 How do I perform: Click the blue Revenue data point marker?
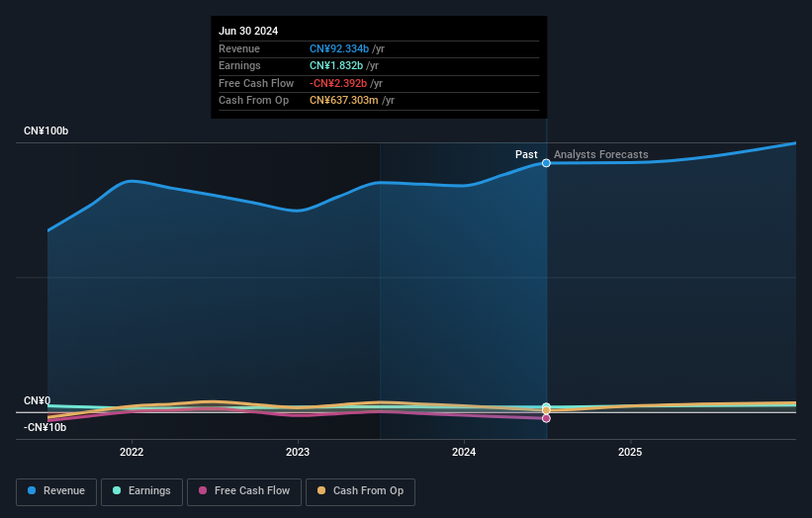(x=546, y=163)
